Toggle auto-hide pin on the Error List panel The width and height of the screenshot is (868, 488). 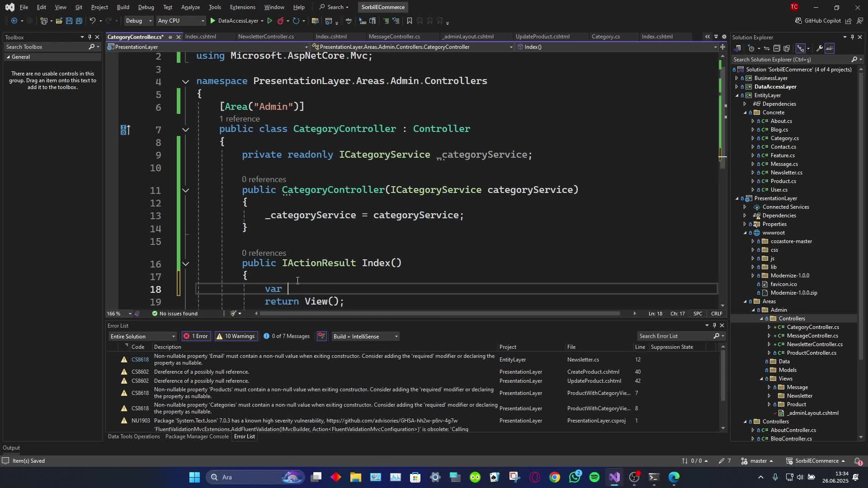[714, 325]
